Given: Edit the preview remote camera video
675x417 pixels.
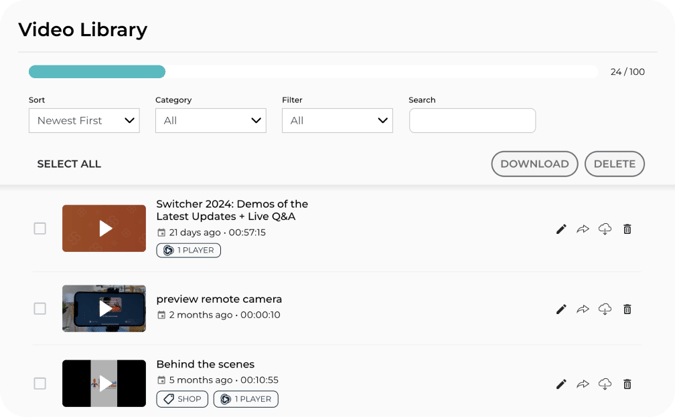Looking at the screenshot, I should pos(561,309).
